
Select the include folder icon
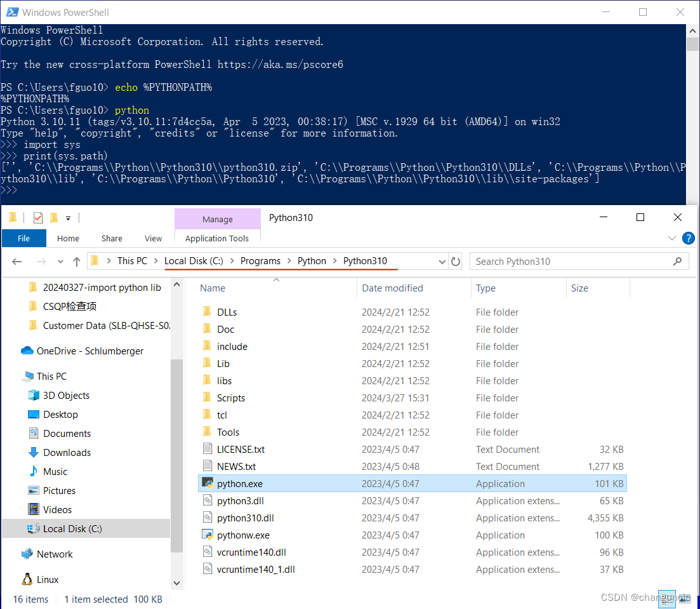coord(207,346)
